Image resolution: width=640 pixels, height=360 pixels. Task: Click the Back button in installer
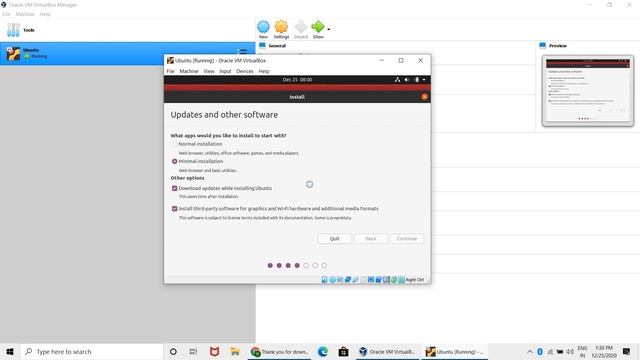(371, 238)
